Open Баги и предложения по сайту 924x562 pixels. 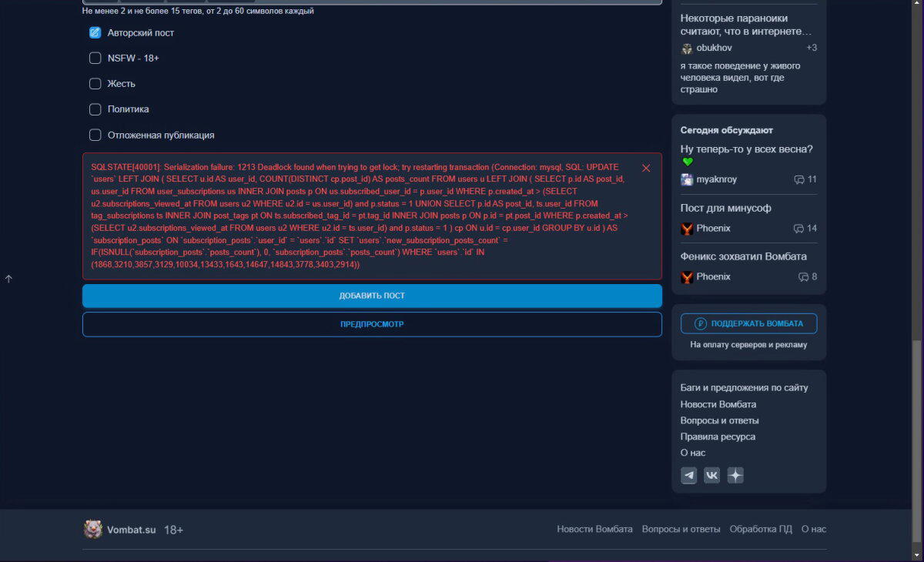pos(744,388)
